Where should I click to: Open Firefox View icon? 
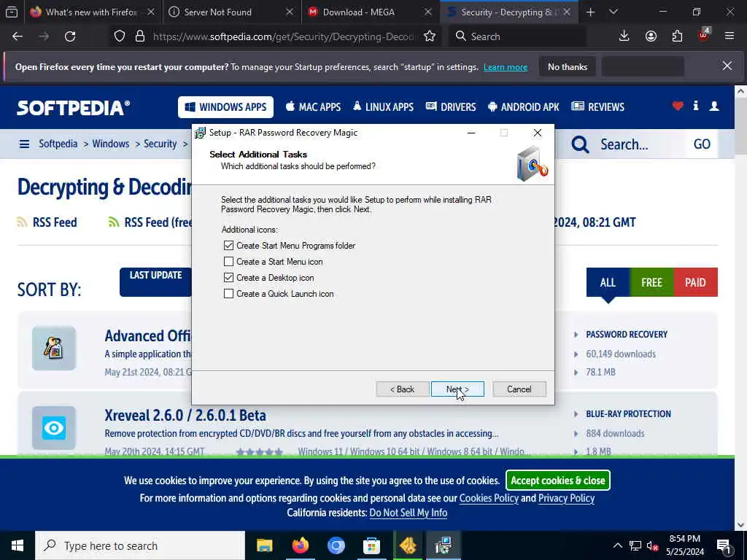[x=12, y=12]
